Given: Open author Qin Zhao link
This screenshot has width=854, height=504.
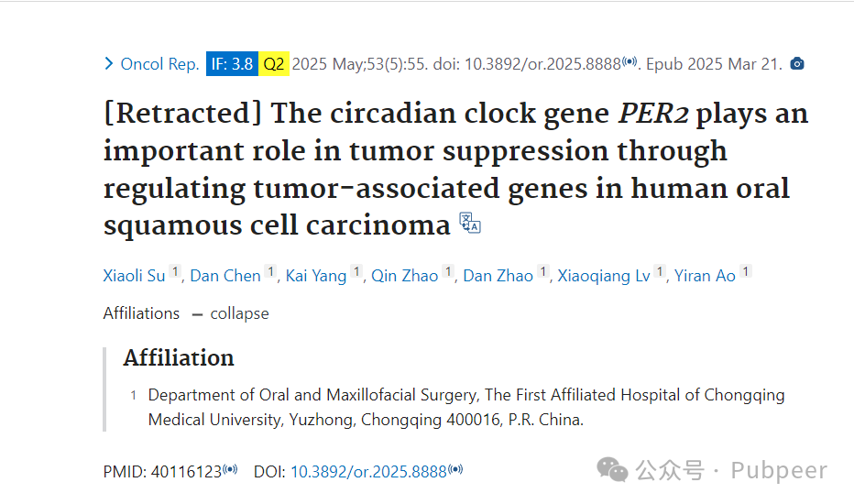Looking at the screenshot, I should tap(405, 276).
